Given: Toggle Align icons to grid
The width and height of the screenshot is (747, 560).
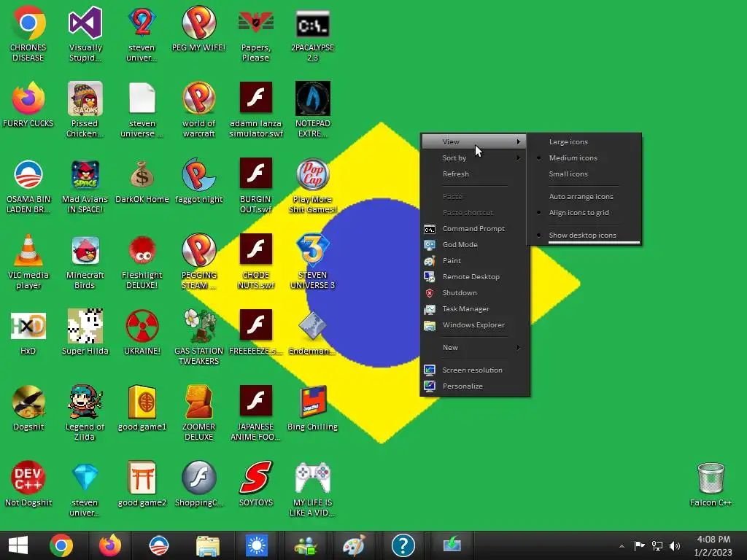Looking at the screenshot, I should click(x=584, y=213).
